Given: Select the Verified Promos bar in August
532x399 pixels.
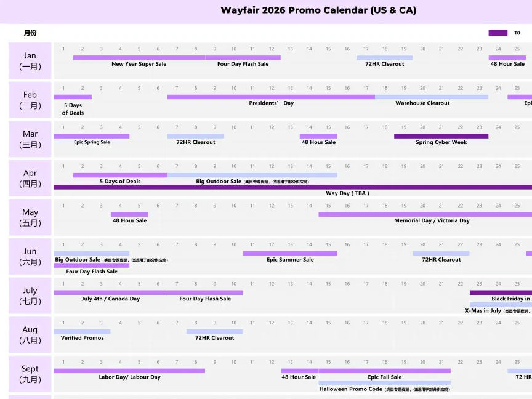Looking at the screenshot, I should (x=82, y=332).
